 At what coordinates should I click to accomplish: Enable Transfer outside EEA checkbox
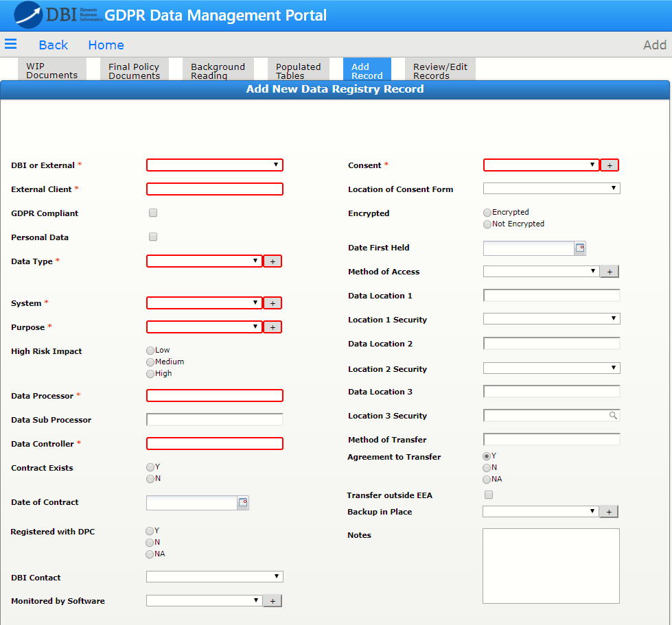coord(489,495)
